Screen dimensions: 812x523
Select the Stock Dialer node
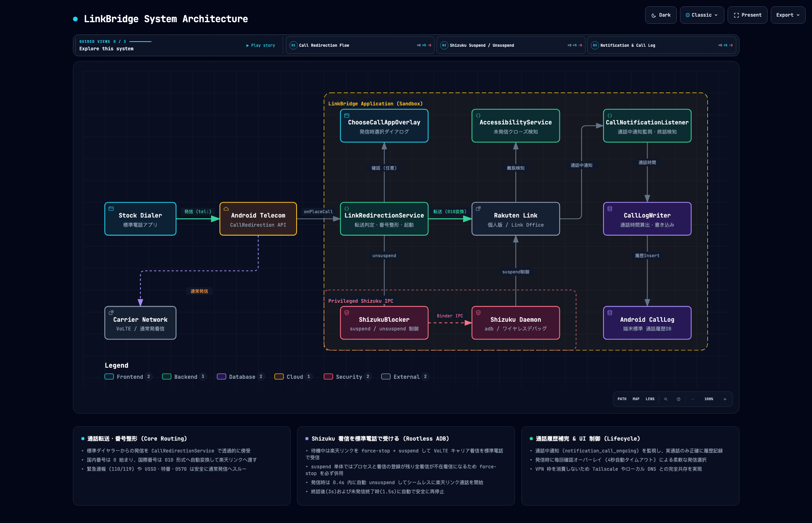point(140,219)
